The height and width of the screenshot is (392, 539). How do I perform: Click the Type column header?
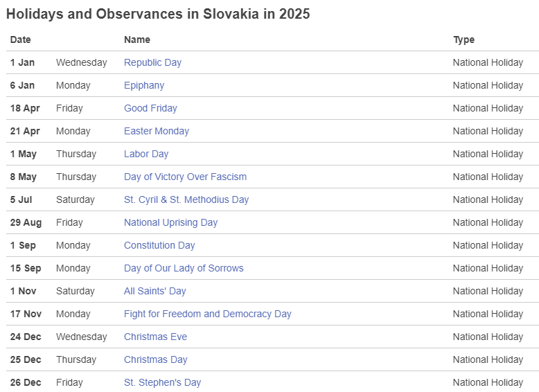tap(463, 40)
